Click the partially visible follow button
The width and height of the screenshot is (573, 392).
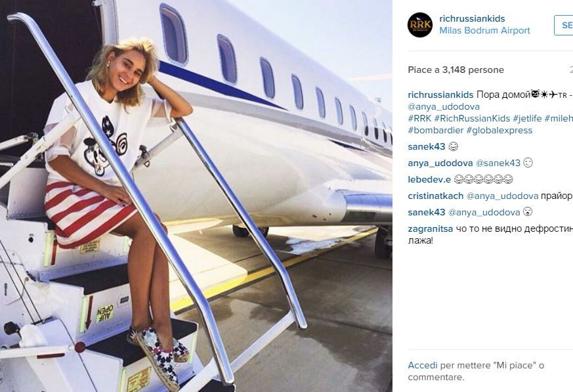(x=564, y=25)
